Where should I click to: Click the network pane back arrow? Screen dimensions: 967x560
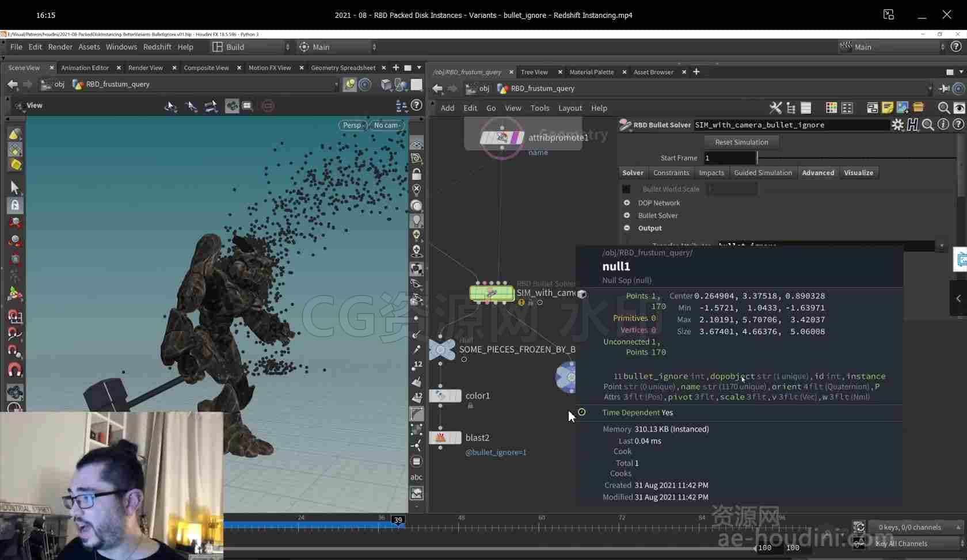(437, 89)
